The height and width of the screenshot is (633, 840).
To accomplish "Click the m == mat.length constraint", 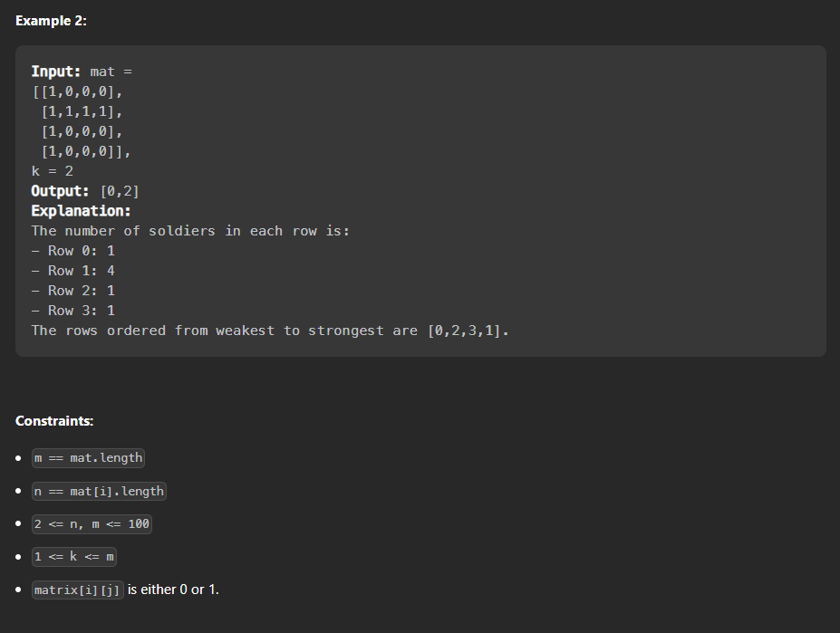I will click(89, 458).
